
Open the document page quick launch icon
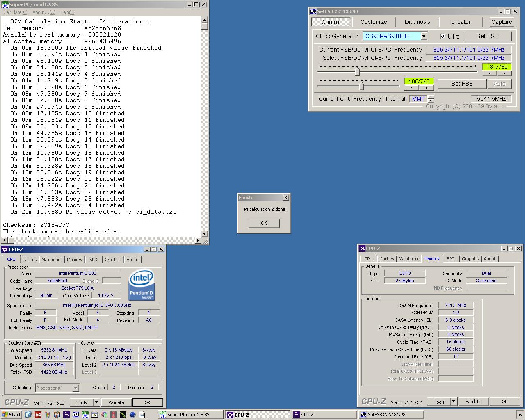click(142, 415)
